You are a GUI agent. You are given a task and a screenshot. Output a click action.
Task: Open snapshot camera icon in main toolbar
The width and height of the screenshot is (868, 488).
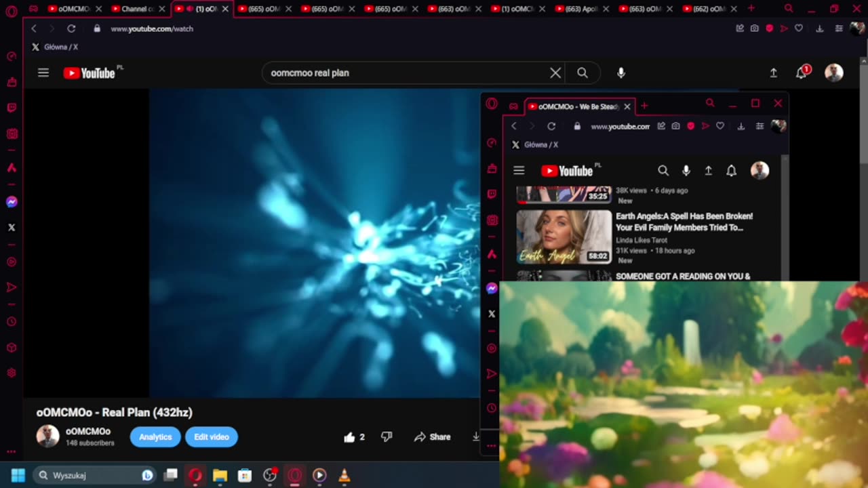pos(755,28)
